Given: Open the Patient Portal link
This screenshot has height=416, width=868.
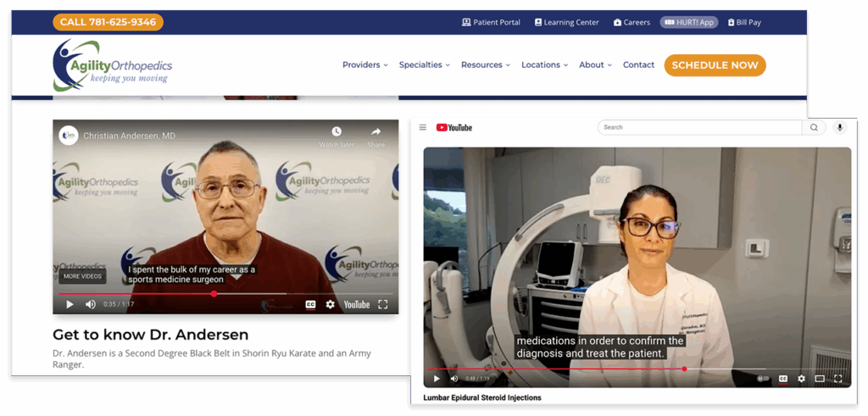Looking at the screenshot, I should (491, 23).
